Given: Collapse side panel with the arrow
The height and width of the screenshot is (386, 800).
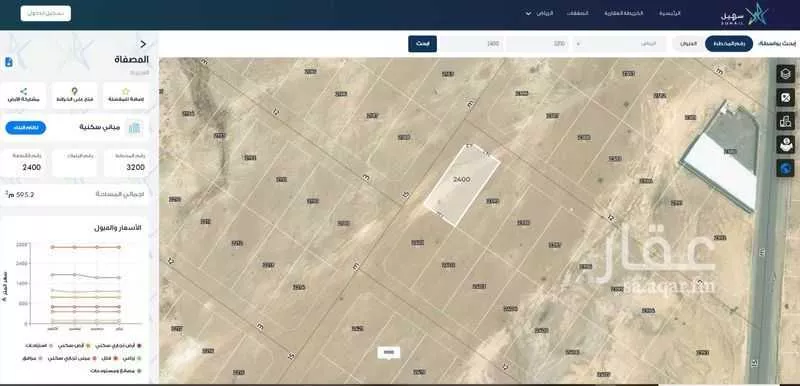Looking at the screenshot, I should click(143, 44).
